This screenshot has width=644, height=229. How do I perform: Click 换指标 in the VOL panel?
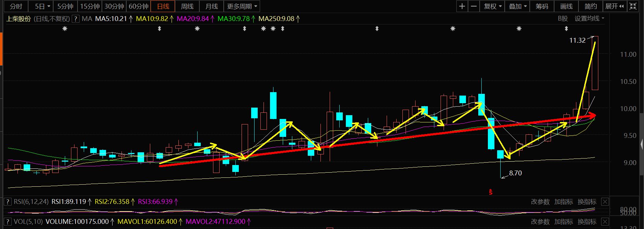click(x=587, y=222)
